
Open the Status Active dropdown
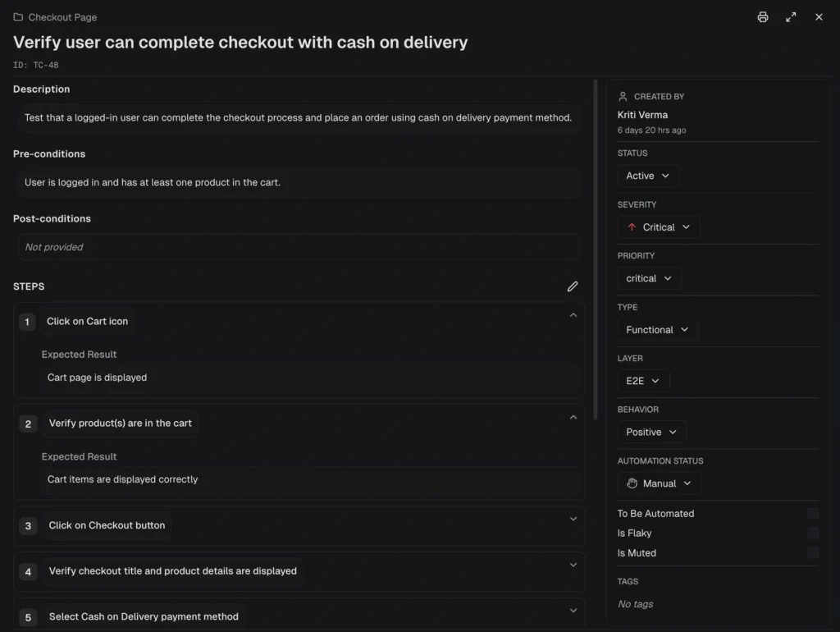648,176
